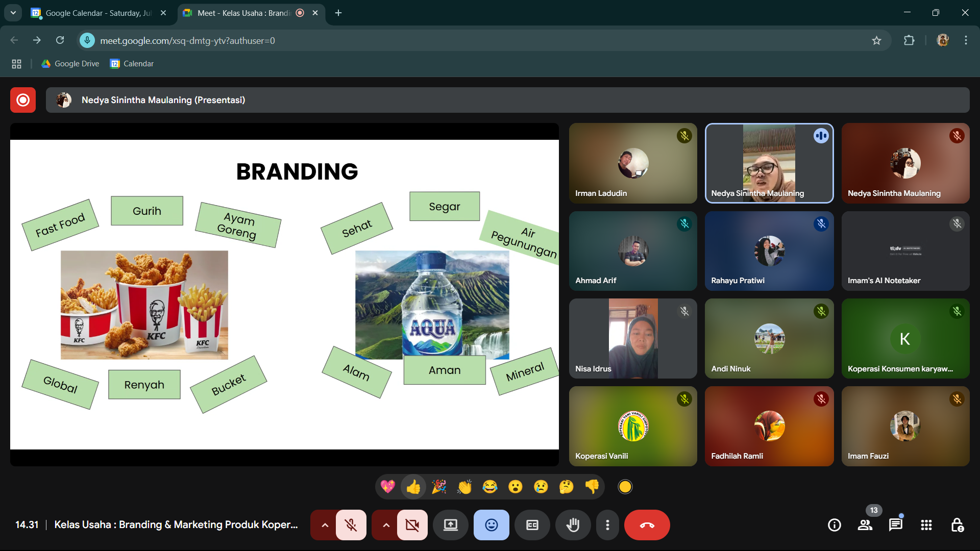Select Koperasi Konsumen karyawan tile

(905, 338)
